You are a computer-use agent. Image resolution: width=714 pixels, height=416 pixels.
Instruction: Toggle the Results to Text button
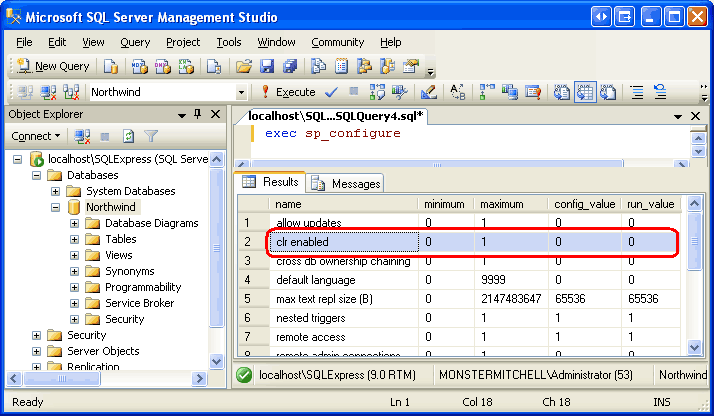click(x=562, y=92)
